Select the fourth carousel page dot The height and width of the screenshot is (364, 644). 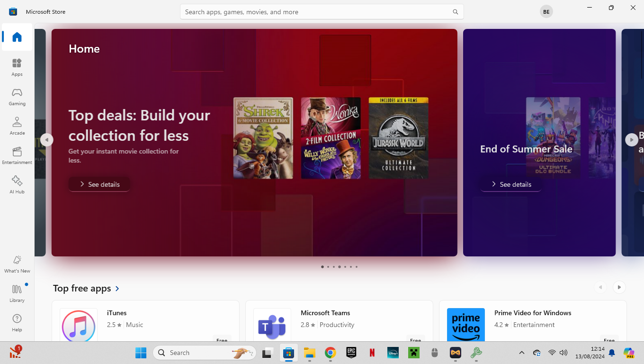point(340,267)
